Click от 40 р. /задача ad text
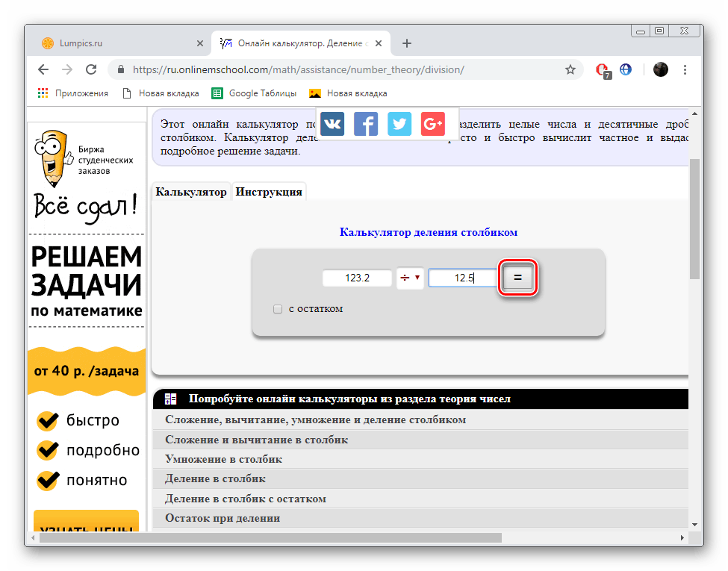Viewport: 728px width, 571px height. 87,371
